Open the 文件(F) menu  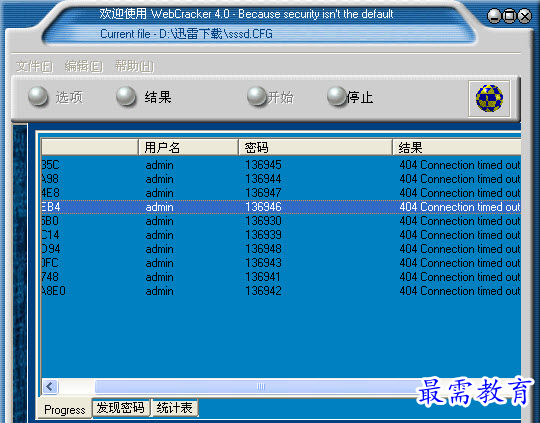coord(35,66)
